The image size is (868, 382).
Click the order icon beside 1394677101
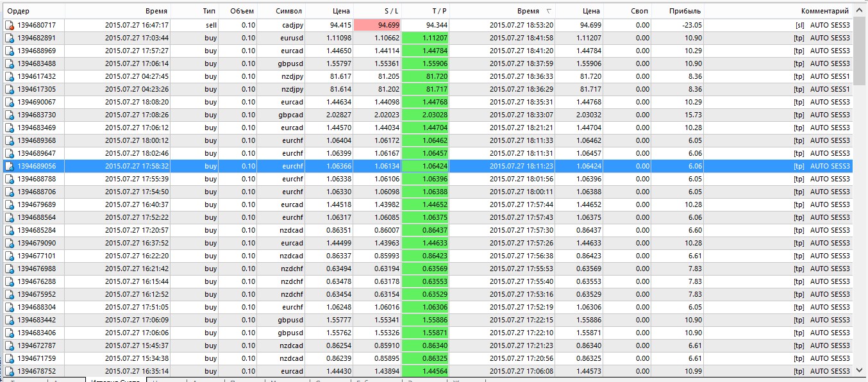[10, 256]
